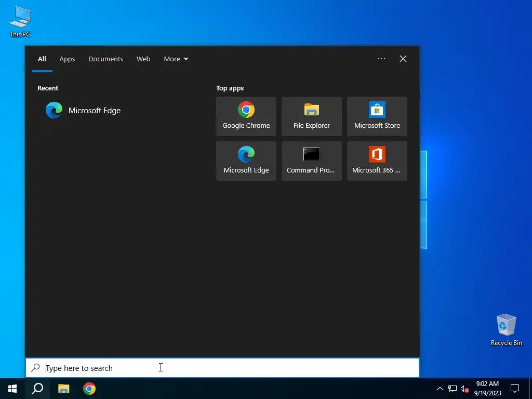Open the Microsoft Store tile

click(377, 116)
